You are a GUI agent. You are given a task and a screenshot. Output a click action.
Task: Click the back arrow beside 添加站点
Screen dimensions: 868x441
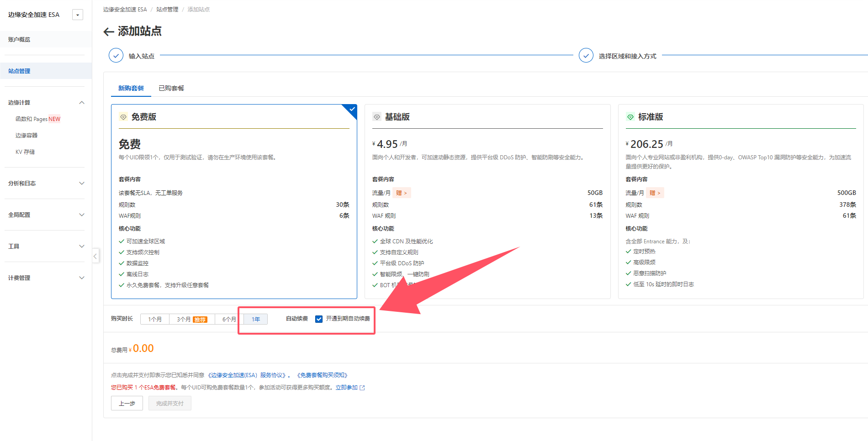[x=108, y=31]
